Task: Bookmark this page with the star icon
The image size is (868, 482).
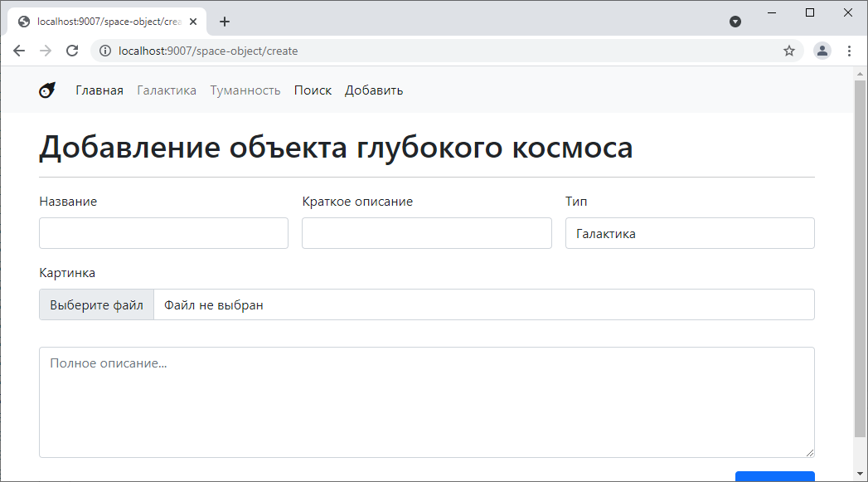Action: (788, 51)
